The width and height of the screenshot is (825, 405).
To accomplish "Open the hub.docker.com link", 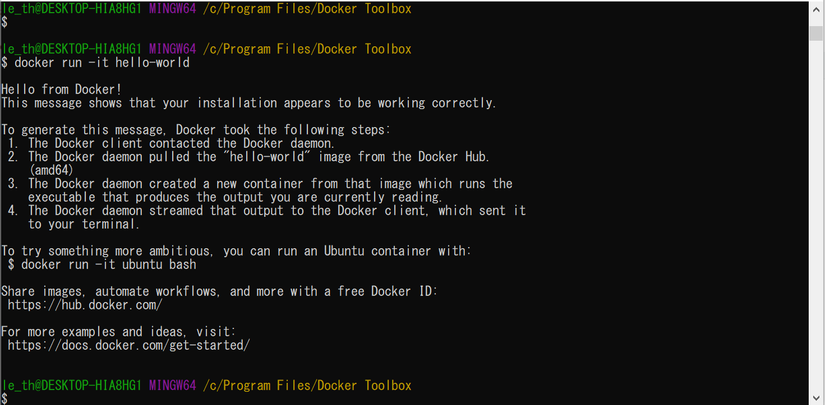I will coord(84,304).
